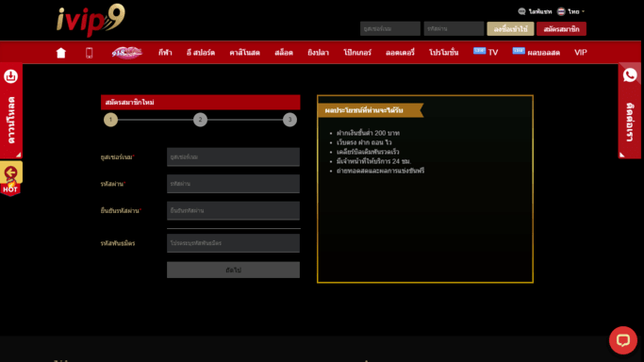Click the gray next button below form
644x362 pixels.
tap(233, 270)
